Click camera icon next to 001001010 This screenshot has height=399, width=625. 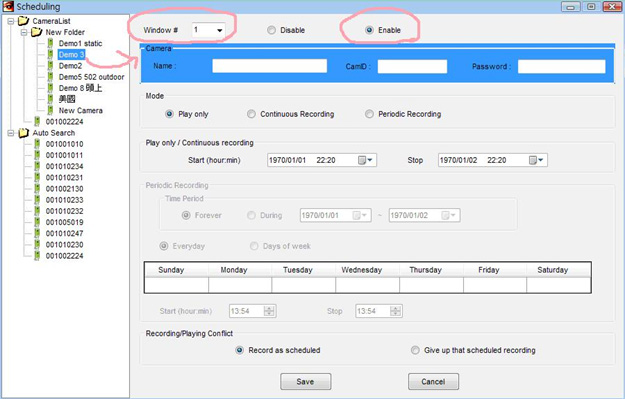click(37, 144)
